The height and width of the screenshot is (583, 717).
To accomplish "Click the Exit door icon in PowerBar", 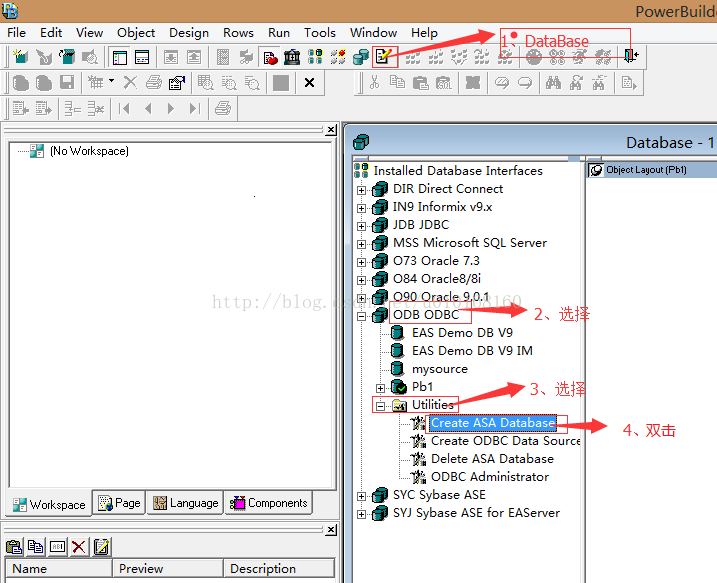I will [x=631, y=56].
